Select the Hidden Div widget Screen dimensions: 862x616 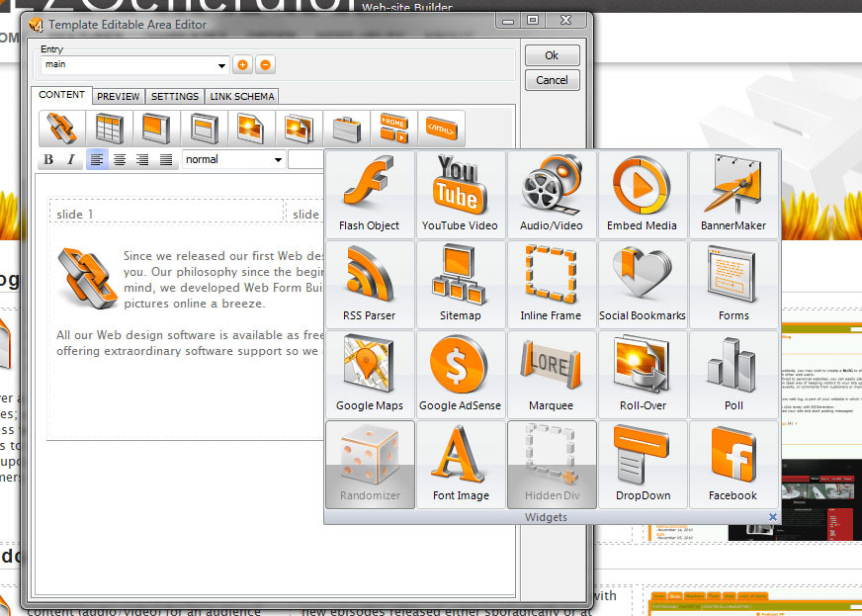552,465
